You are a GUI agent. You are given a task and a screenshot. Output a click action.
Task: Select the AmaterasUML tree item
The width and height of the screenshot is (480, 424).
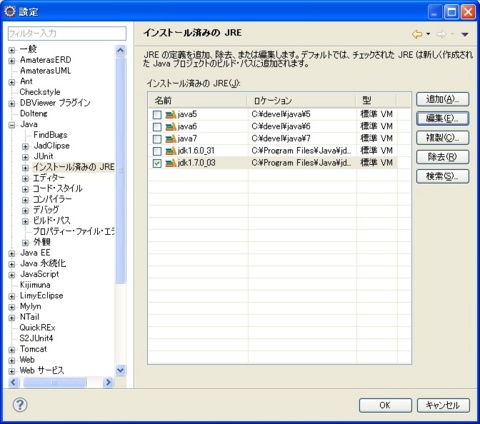click(x=45, y=71)
